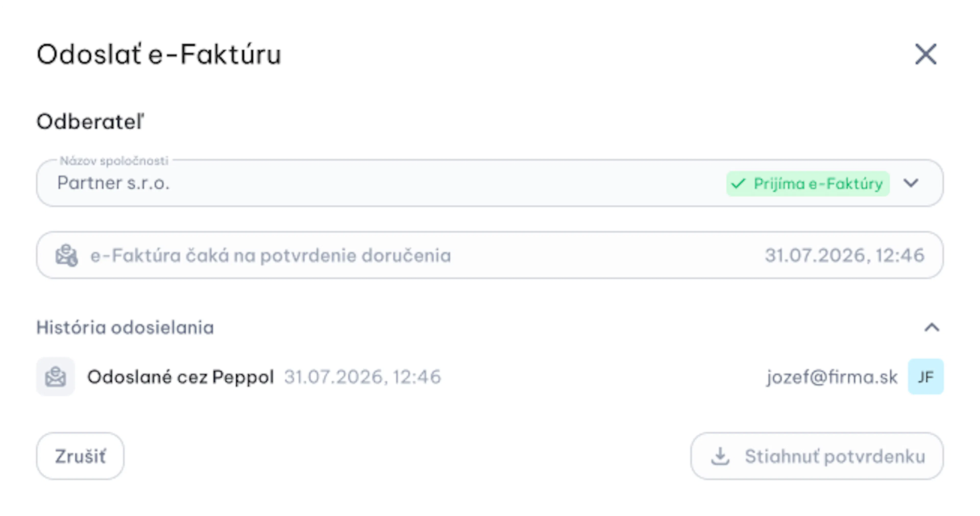Viewport: 980px width, 516px height.
Task: Collapse the História odosielania section
Action: pyautogui.click(x=932, y=328)
